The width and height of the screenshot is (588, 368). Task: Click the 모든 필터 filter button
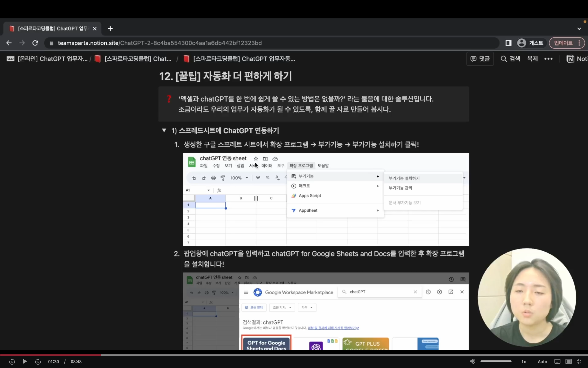pos(254,308)
